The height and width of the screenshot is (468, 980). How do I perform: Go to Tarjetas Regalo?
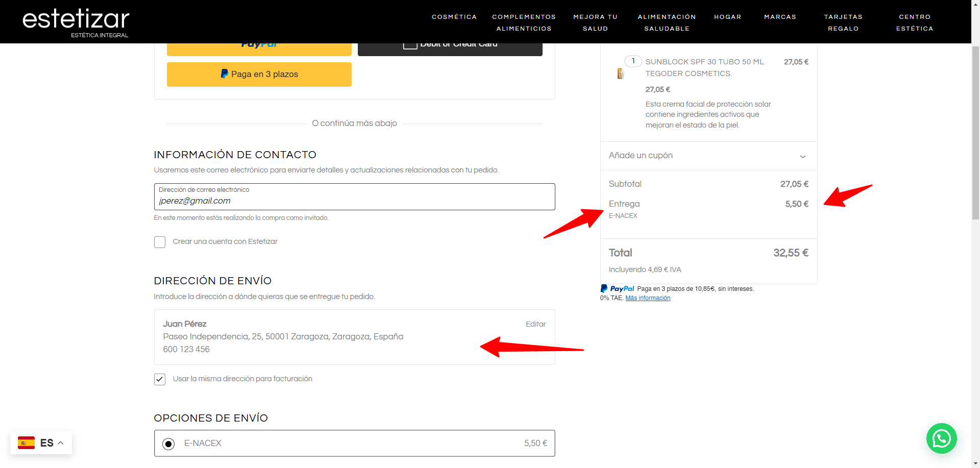843,22
